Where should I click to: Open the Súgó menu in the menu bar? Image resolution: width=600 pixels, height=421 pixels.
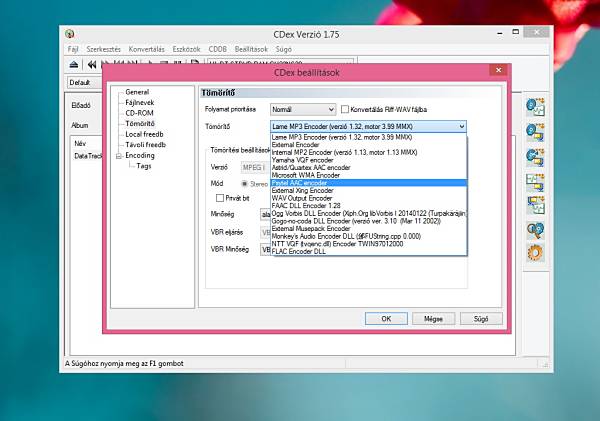(284, 49)
